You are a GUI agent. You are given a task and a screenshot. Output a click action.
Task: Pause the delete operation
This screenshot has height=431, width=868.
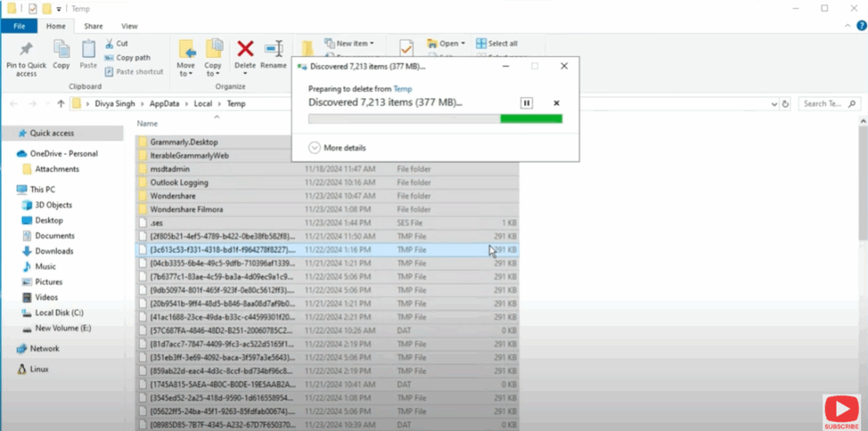pyautogui.click(x=526, y=103)
